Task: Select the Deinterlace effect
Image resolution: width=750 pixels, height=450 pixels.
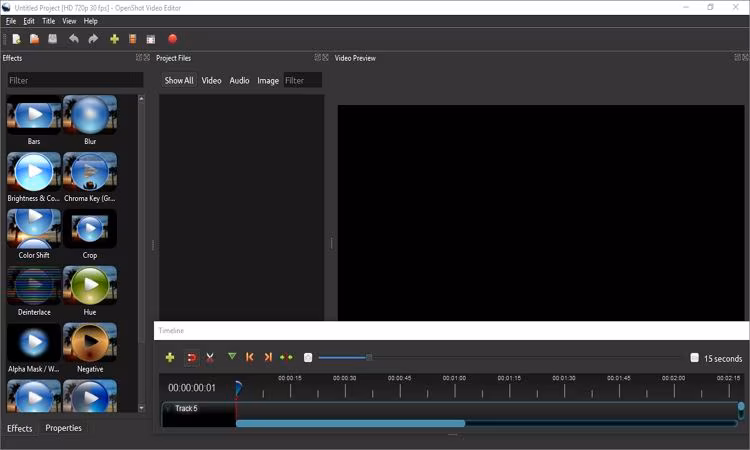Action: click(34, 291)
